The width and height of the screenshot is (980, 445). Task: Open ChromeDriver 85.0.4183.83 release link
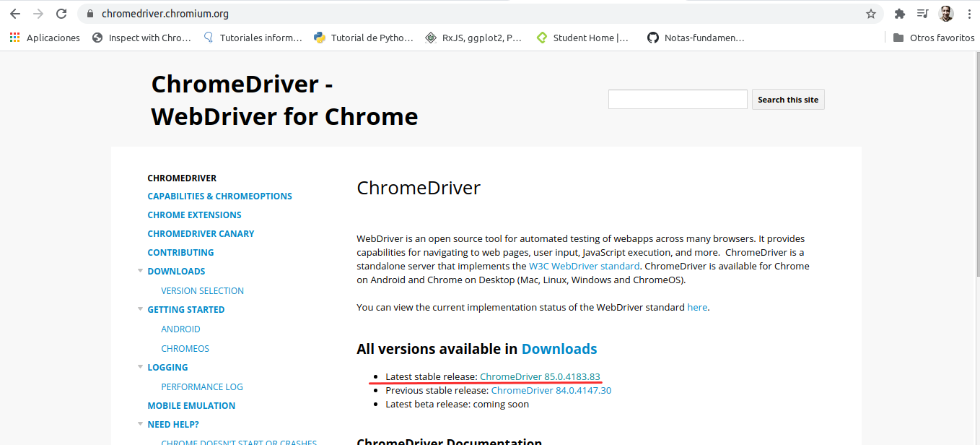coord(540,376)
